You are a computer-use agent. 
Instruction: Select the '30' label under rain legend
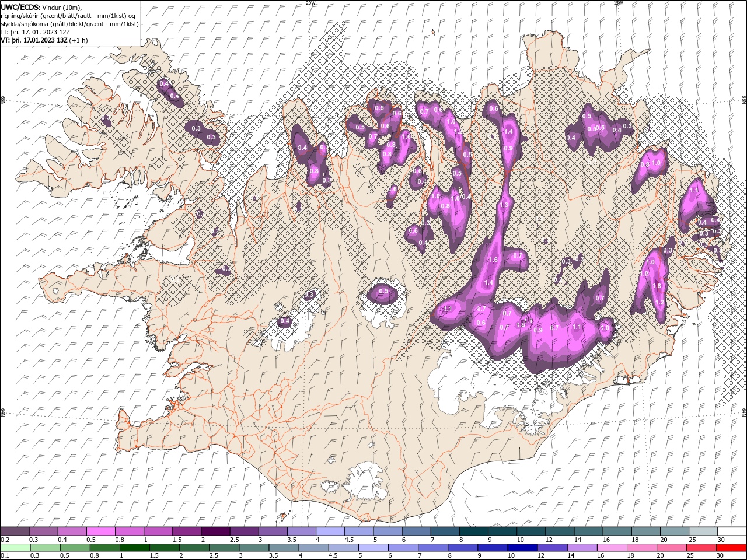[x=720, y=556]
